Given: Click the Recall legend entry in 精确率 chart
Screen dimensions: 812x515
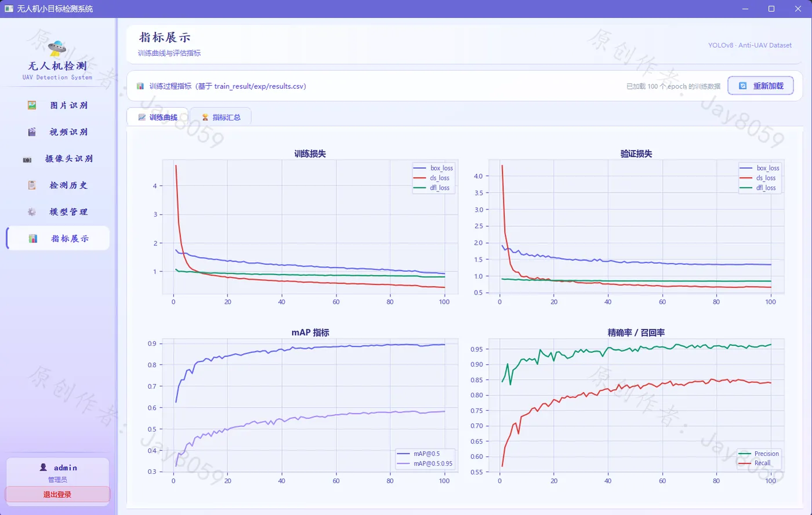Looking at the screenshot, I should click(758, 463).
